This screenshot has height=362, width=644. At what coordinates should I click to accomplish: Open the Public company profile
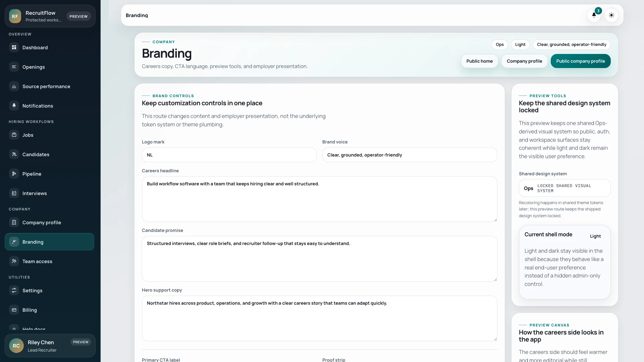580,61
